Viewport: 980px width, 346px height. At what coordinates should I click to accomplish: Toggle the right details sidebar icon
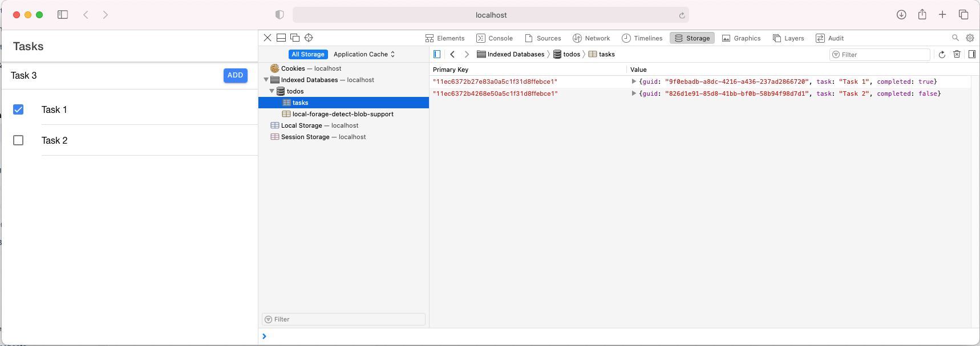[x=972, y=55]
